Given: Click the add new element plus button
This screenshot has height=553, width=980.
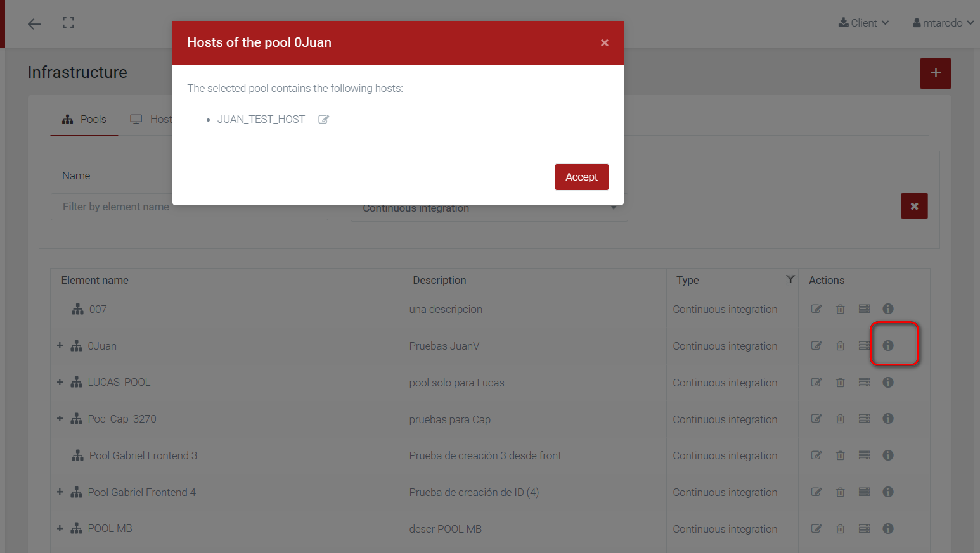Looking at the screenshot, I should click(x=935, y=73).
